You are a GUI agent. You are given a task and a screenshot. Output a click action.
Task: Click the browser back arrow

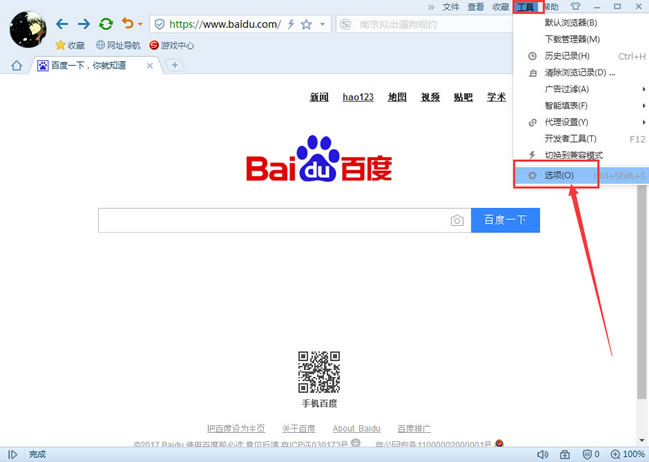[62, 23]
